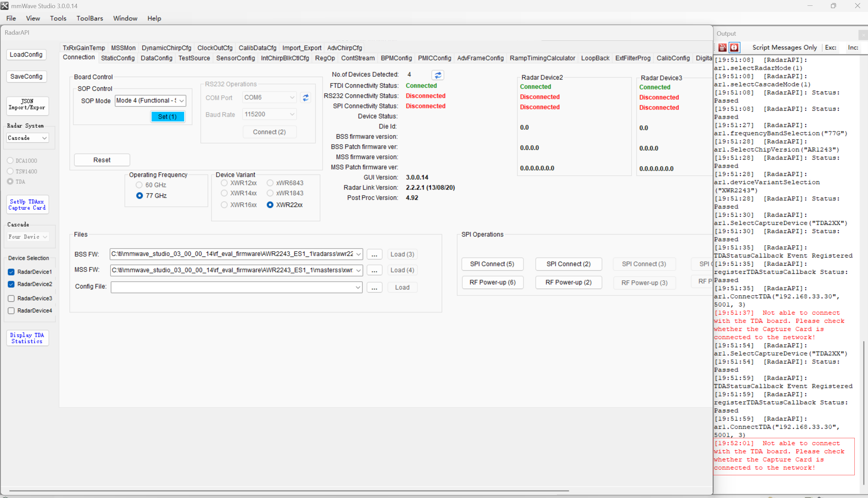Refresh the number of devices detected
The height and width of the screenshot is (498, 868).
(x=438, y=75)
